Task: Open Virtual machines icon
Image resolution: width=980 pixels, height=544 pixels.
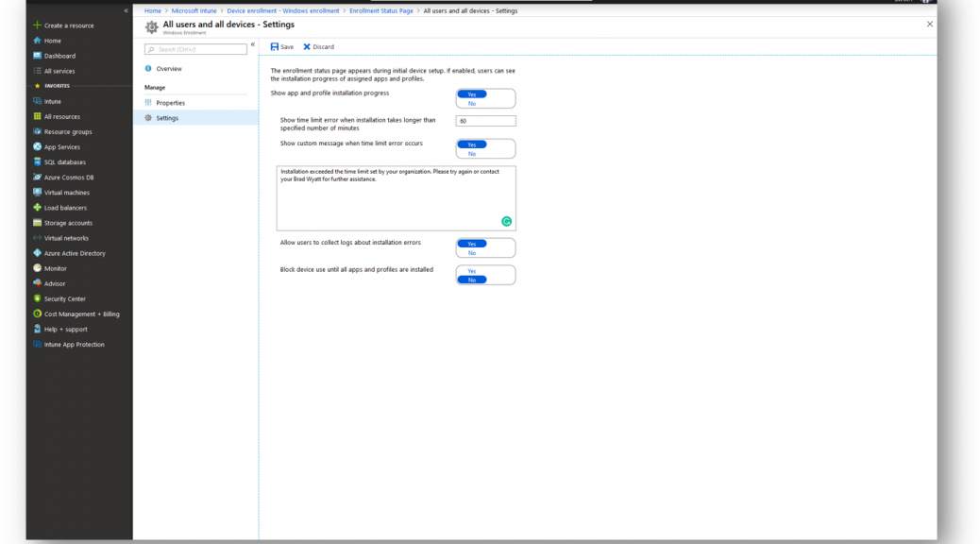Action: (37, 193)
